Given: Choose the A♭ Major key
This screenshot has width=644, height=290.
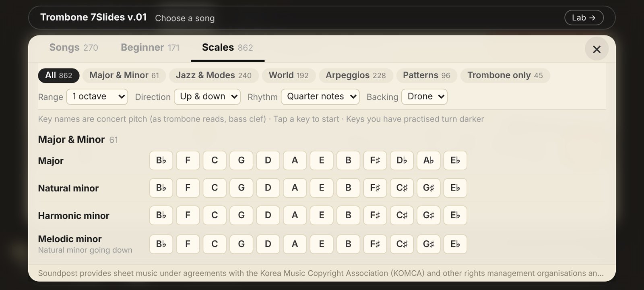Looking at the screenshot, I should pyautogui.click(x=429, y=160).
